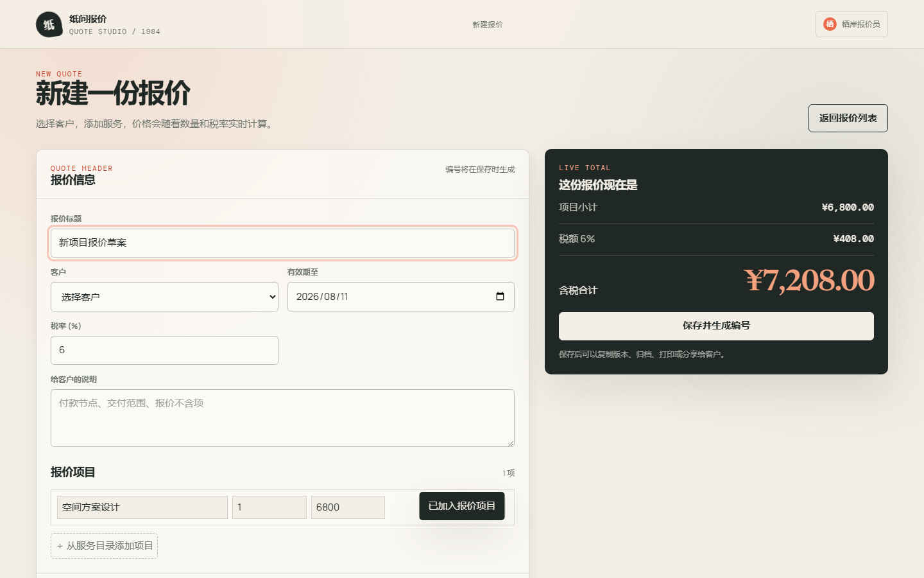Image resolution: width=924 pixels, height=578 pixels.
Task: Click the 1 项 item count
Action: tap(509, 473)
